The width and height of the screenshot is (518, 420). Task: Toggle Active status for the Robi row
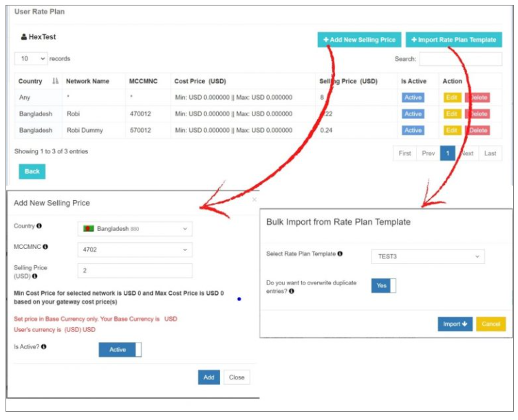coord(413,114)
